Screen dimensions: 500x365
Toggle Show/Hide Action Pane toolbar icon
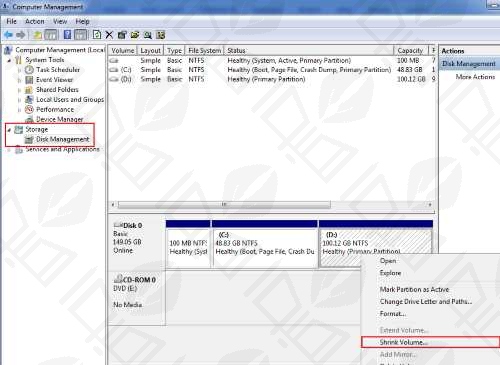coord(81,35)
